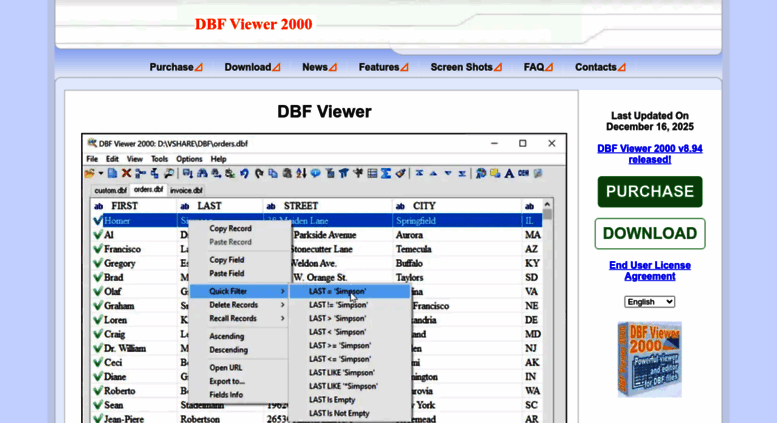Click the red X delete icon
The width and height of the screenshot is (777, 423).
tap(126, 173)
